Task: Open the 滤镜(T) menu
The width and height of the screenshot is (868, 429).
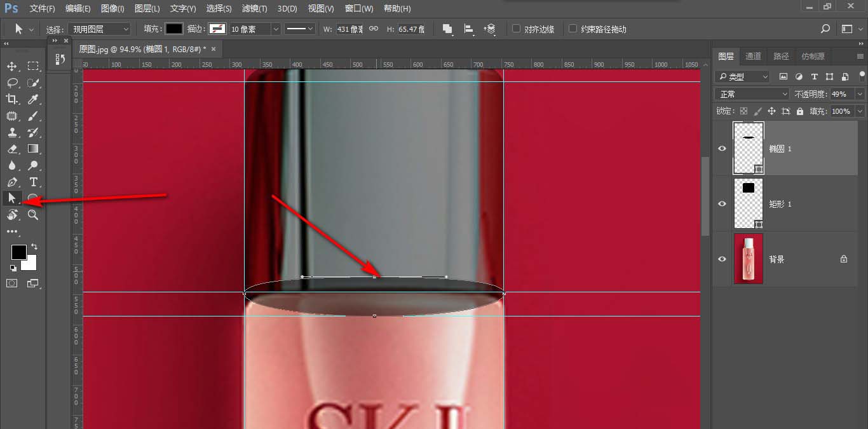Action: click(255, 9)
